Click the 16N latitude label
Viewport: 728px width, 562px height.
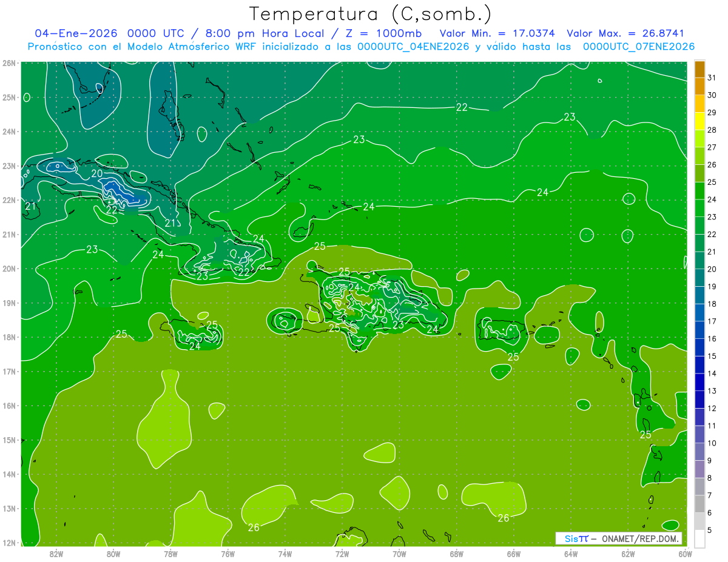pos(8,406)
